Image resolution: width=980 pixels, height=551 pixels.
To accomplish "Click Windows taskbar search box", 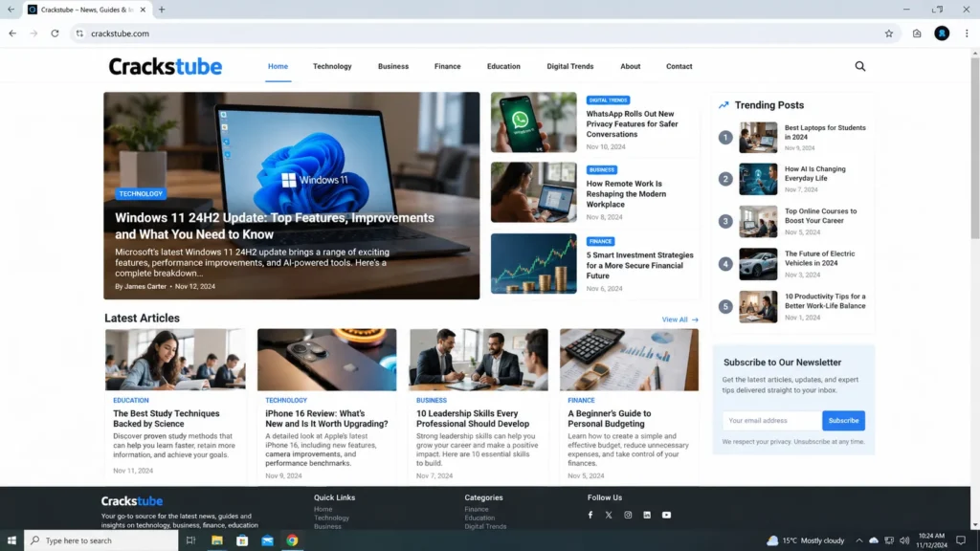I will [101, 540].
